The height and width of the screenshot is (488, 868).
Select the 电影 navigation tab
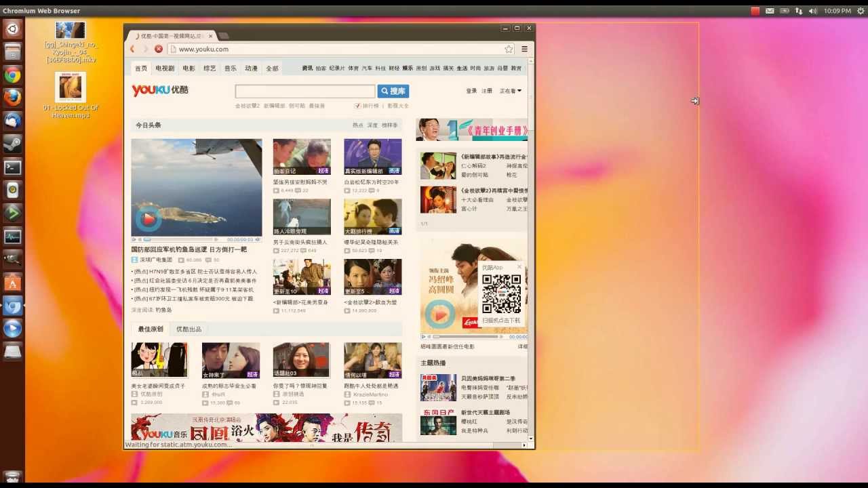tap(189, 68)
